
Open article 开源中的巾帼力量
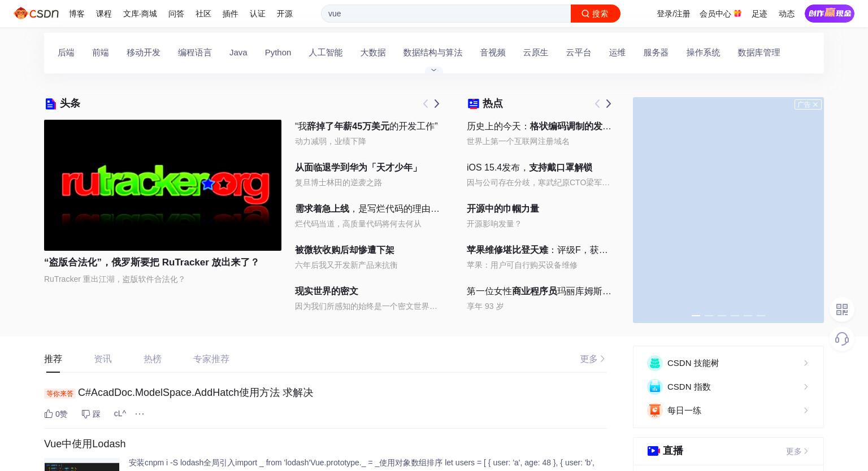coord(503,208)
